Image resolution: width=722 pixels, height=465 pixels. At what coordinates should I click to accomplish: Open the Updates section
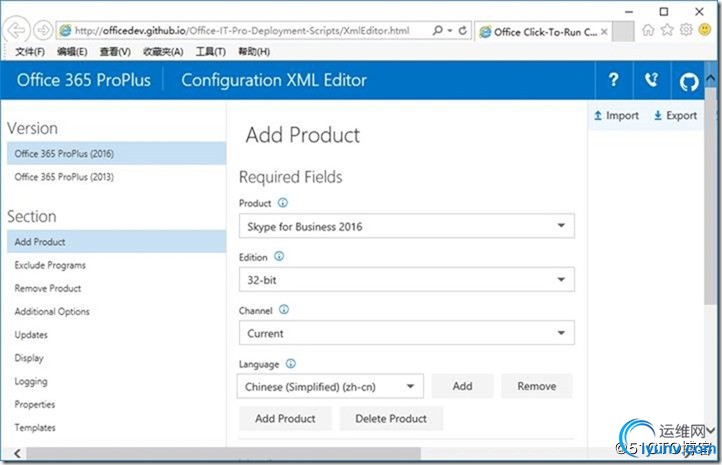click(116, 335)
